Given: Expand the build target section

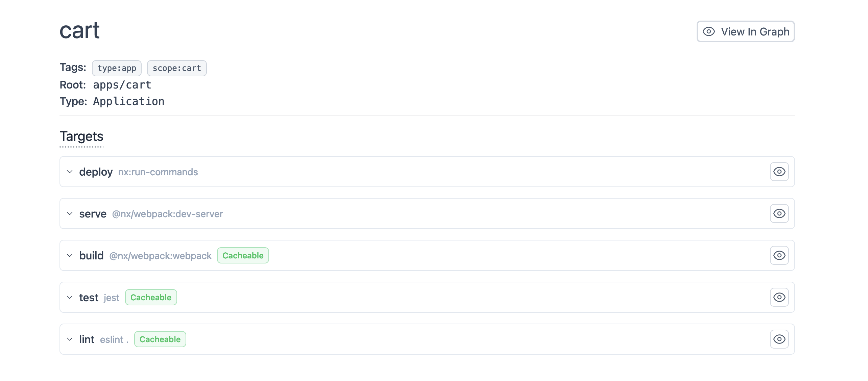Looking at the screenshot, I should click(70, 255).
